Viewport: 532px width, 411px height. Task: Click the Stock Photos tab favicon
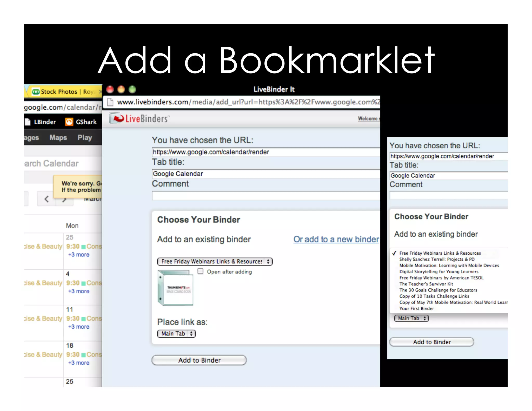pos(36,92)
